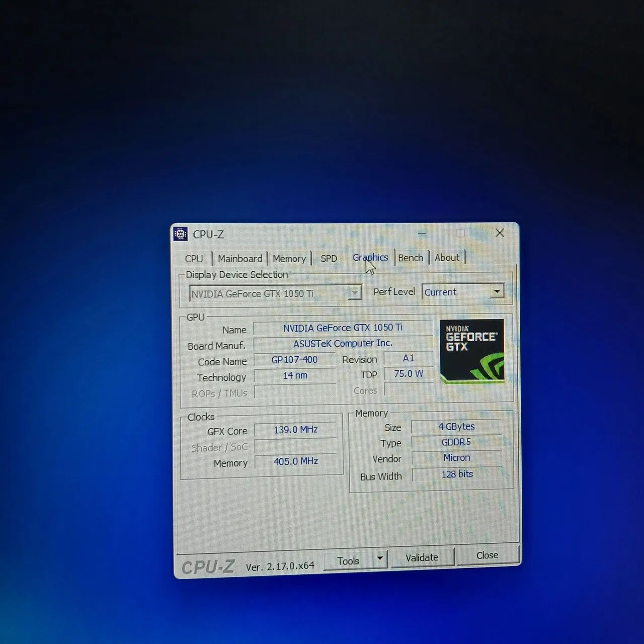Minimize the CPU-Z window
644x644 pixels.
tap(422, 233)
